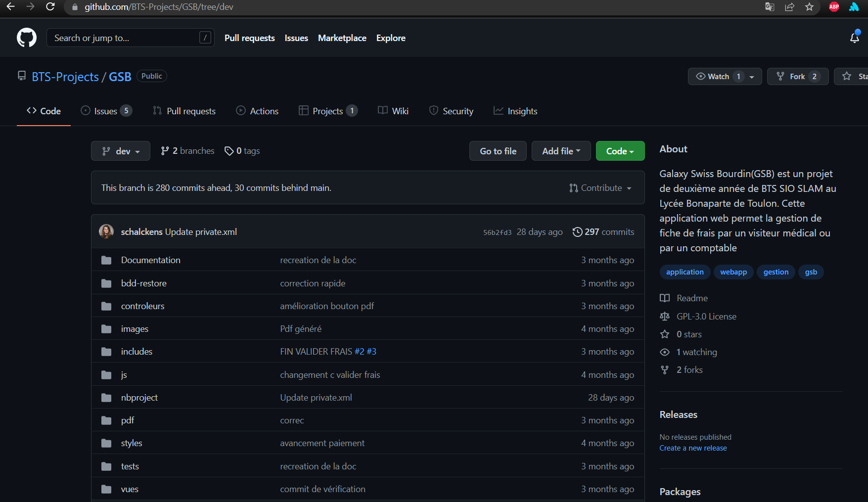868x502 pixels.
Task: Click Marketplace in top navigation
Action: pos(342,38)
